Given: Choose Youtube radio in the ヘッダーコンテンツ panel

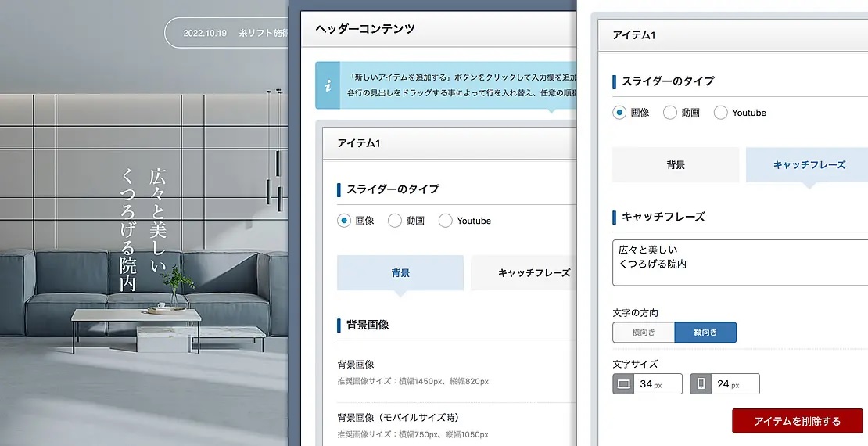Looking at the screenshot, I should pos(446,221).
